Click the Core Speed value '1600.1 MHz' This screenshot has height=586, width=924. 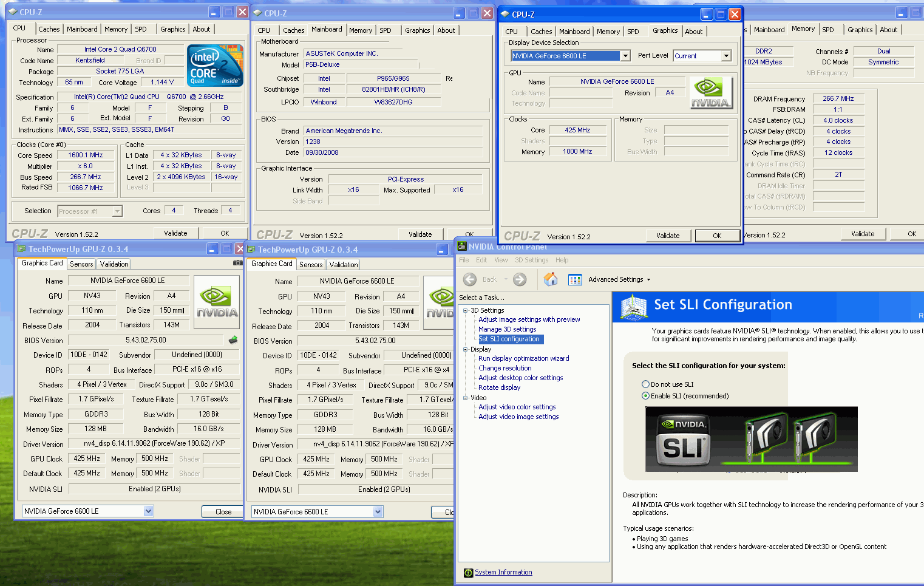click(x=86, y=155)
